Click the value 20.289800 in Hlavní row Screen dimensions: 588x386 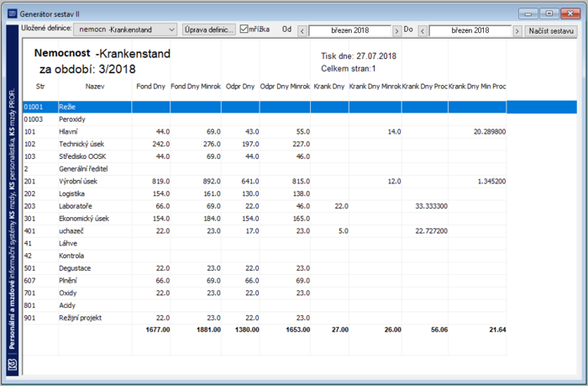pyautogui.click(x=490, y=132)
